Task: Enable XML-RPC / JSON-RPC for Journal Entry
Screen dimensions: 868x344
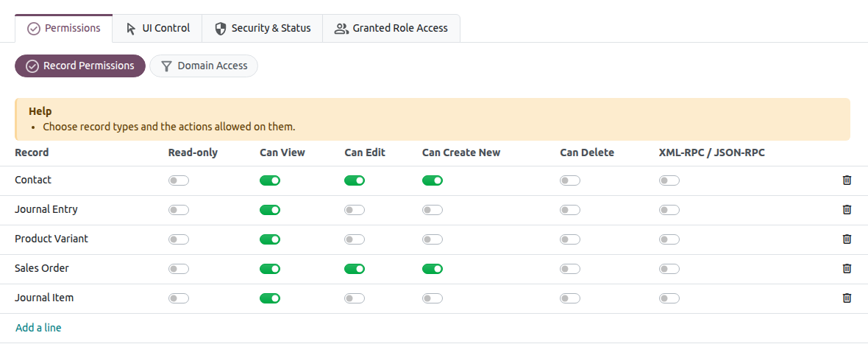Action: (x=669, y=210)
